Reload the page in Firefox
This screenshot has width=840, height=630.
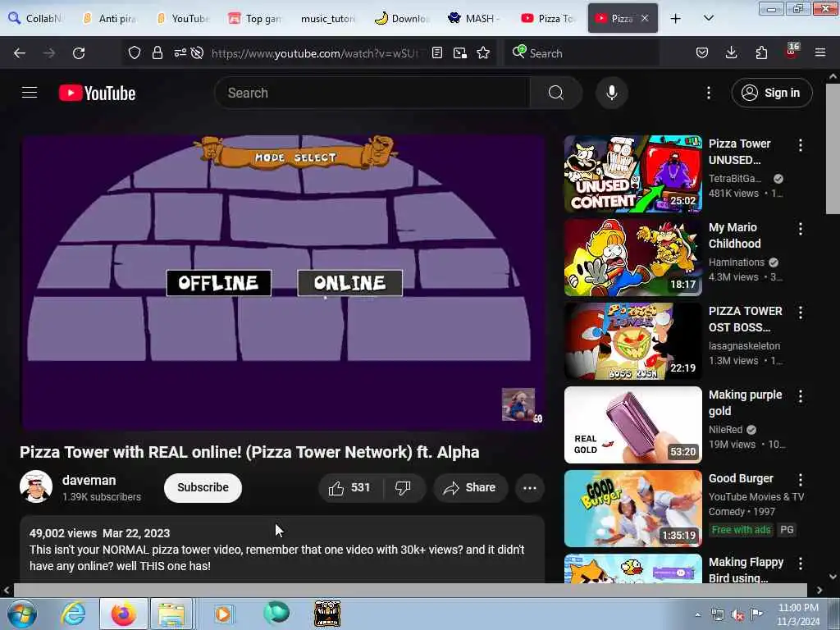79,53
